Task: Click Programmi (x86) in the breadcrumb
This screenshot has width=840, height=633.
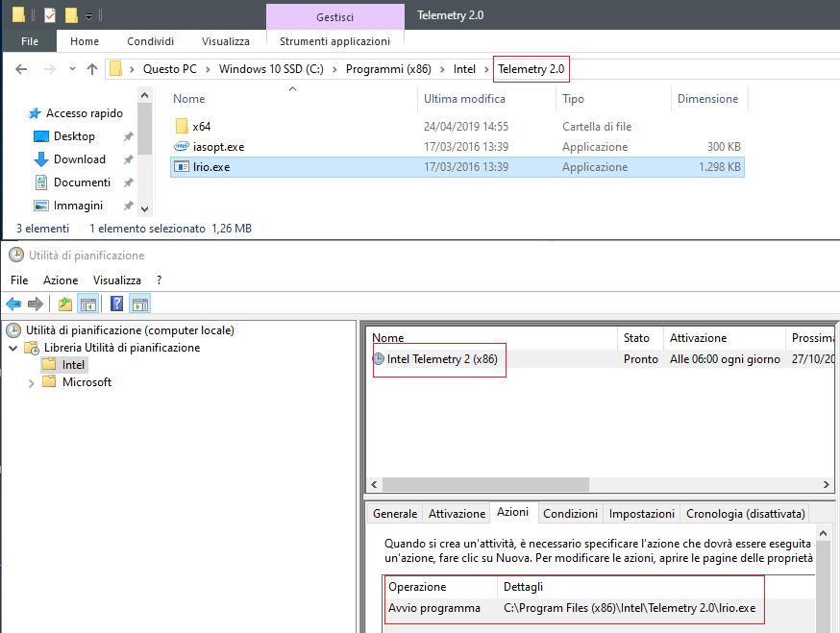Action: (388, 69)
